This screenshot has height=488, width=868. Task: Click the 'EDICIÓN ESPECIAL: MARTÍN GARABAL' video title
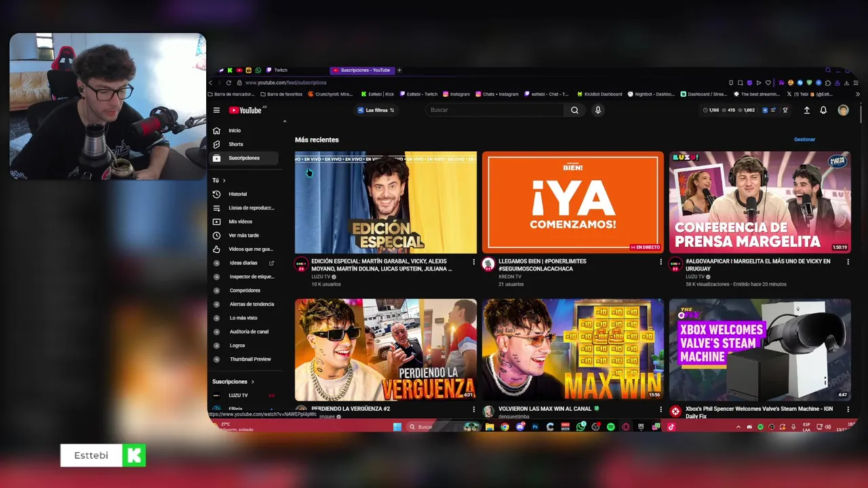(381, 265)
